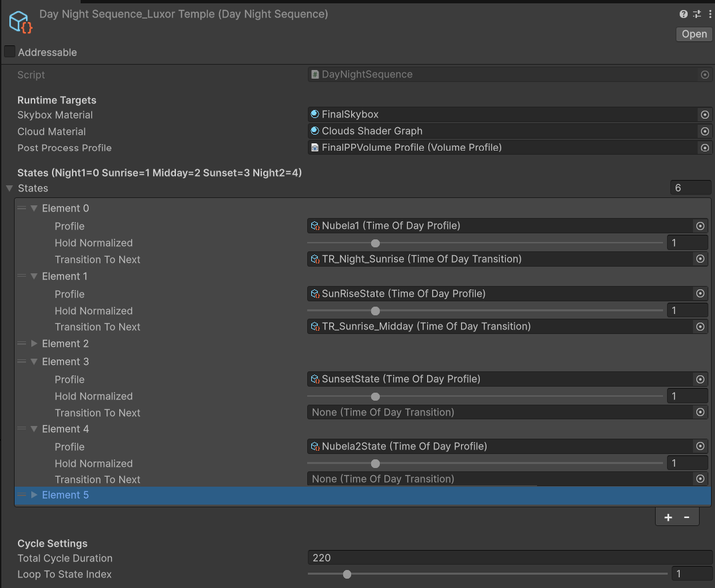Open object picker for TR_Night_Sunrise transition
The height and width of the screenshot is (588, 715).
pyautogui.click(x=700, y=259)
